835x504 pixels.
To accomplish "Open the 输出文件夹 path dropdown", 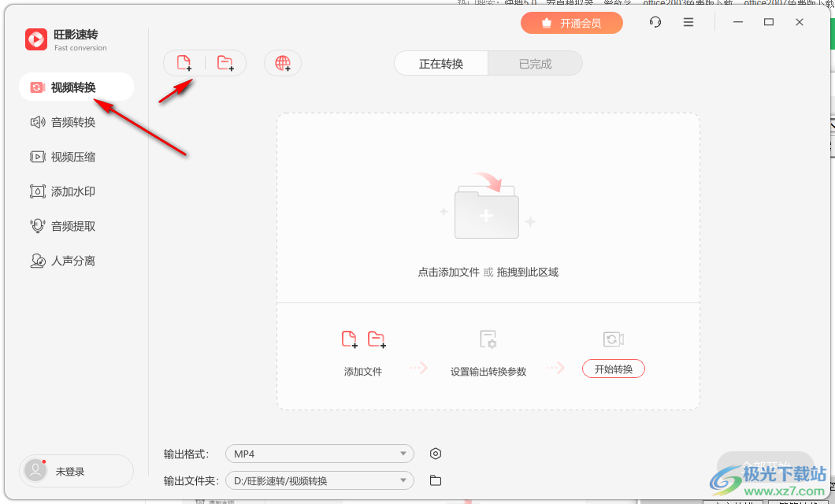I will point(319,480).
